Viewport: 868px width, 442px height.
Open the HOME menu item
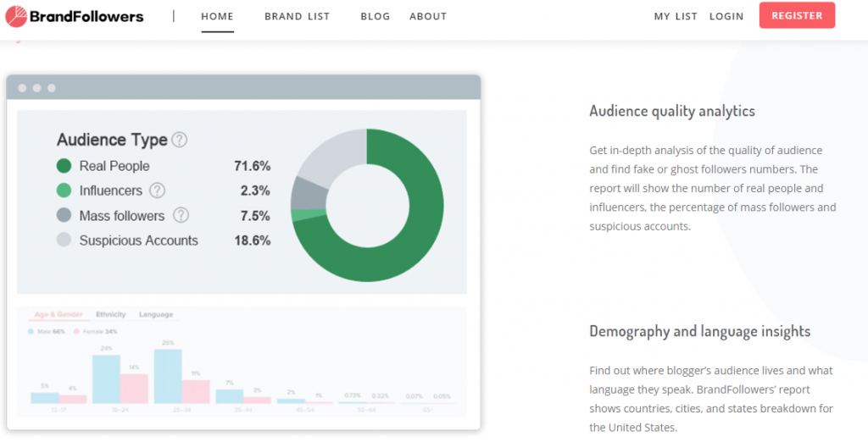point(218,17)
